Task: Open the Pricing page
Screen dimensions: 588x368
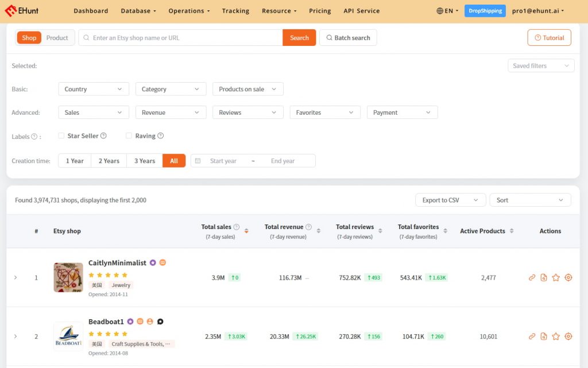Action: pyautogui.click(x=320, y=11)
